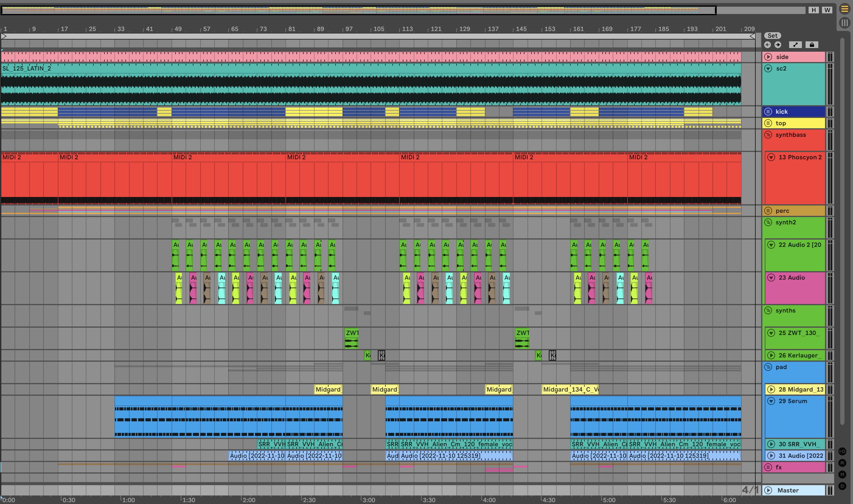Click the Set locator button
Image resolution: width=853 pixels, height=504 pixels.
pyautogui.click(x=772, y=36)
